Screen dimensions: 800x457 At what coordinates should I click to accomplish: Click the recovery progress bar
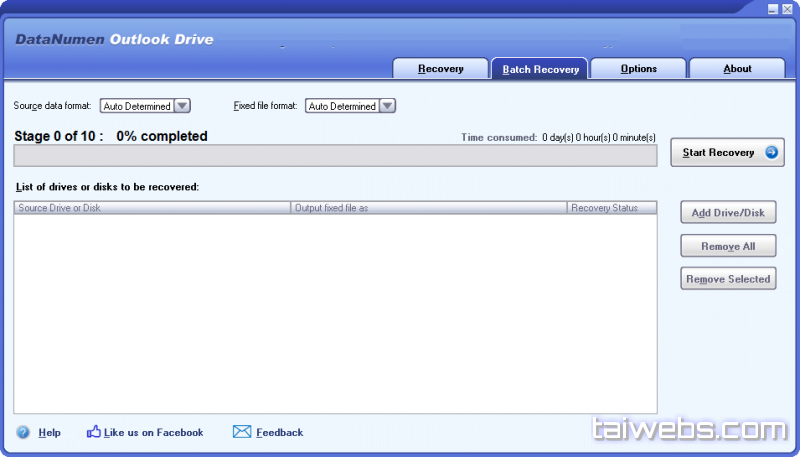point(335,155)
